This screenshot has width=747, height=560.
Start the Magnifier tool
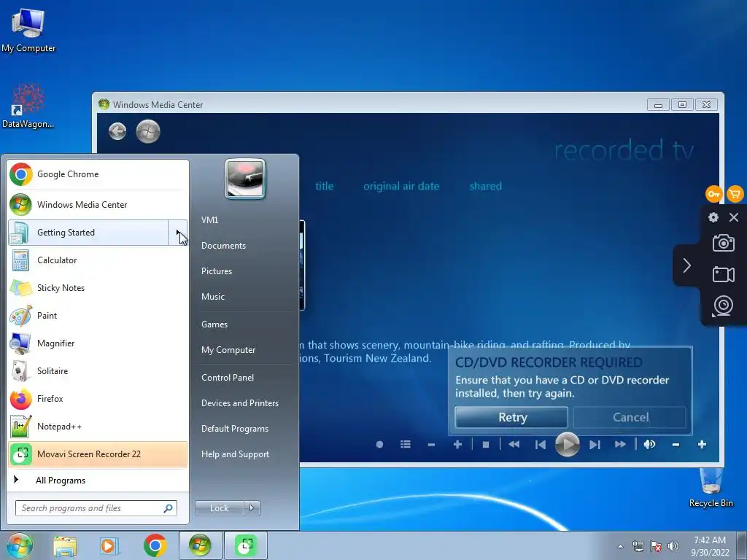pyautogui.click(x=98, y=343)
